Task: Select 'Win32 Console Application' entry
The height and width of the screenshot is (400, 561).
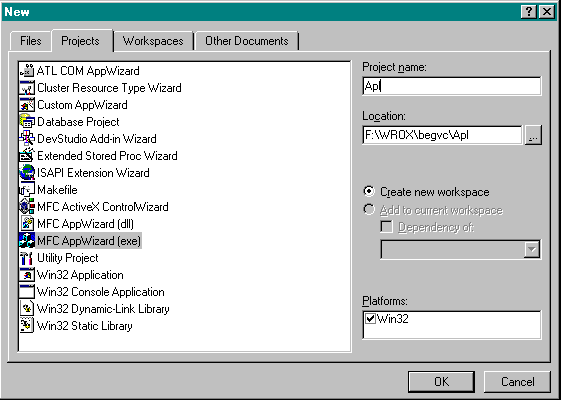Action: (101, 292)
